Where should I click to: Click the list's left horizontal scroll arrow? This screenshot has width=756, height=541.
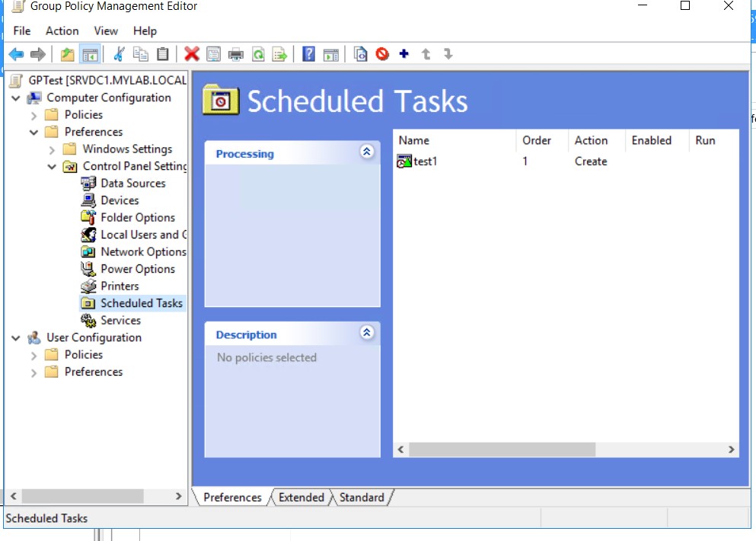click(x=401, y=450)
